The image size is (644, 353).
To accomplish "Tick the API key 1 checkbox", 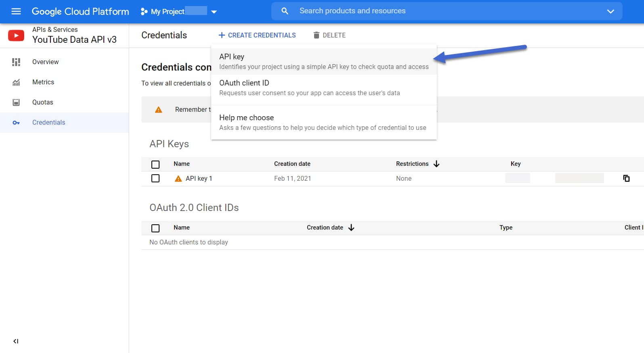I will 155,178.
